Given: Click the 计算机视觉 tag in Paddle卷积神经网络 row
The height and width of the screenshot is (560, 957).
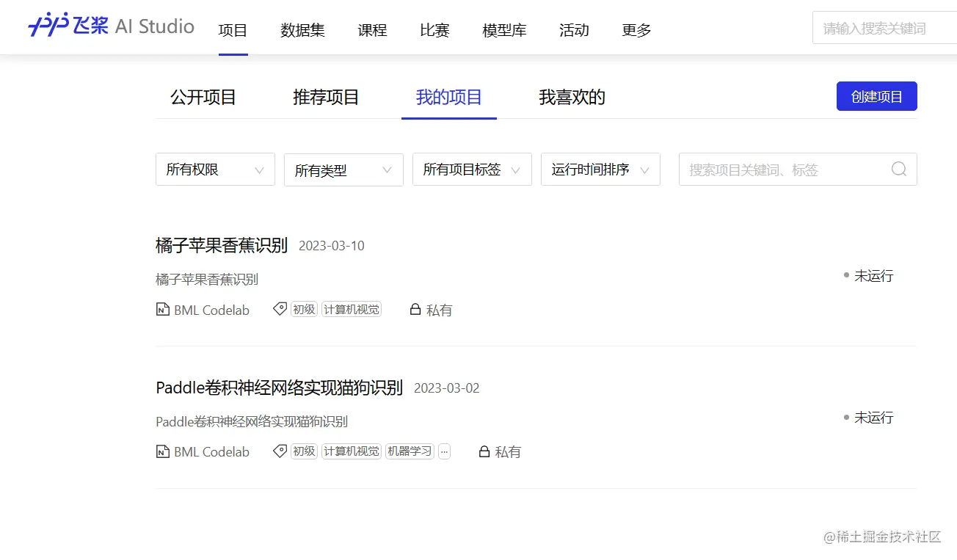Looking at the screenshot, I should click(352, 451).
